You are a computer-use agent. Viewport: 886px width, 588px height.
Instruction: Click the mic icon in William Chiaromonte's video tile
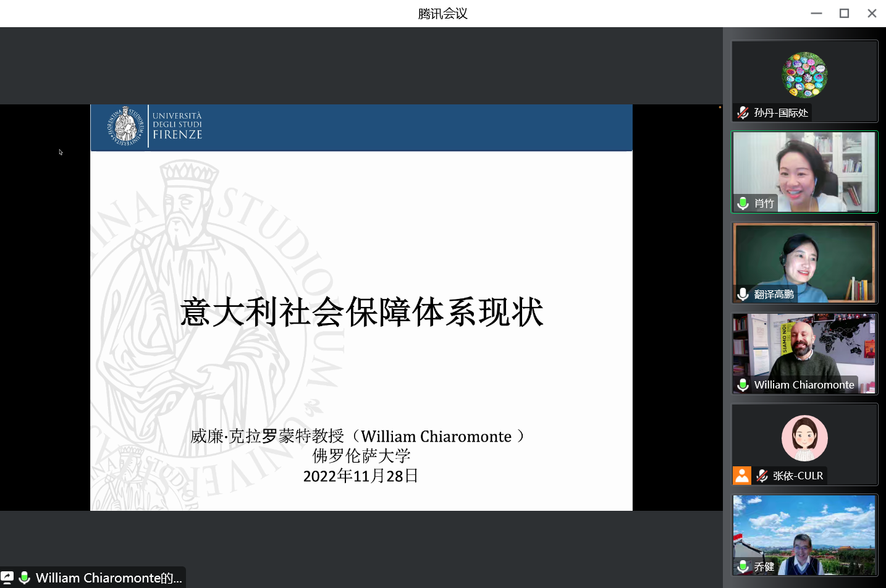point(743,385)
